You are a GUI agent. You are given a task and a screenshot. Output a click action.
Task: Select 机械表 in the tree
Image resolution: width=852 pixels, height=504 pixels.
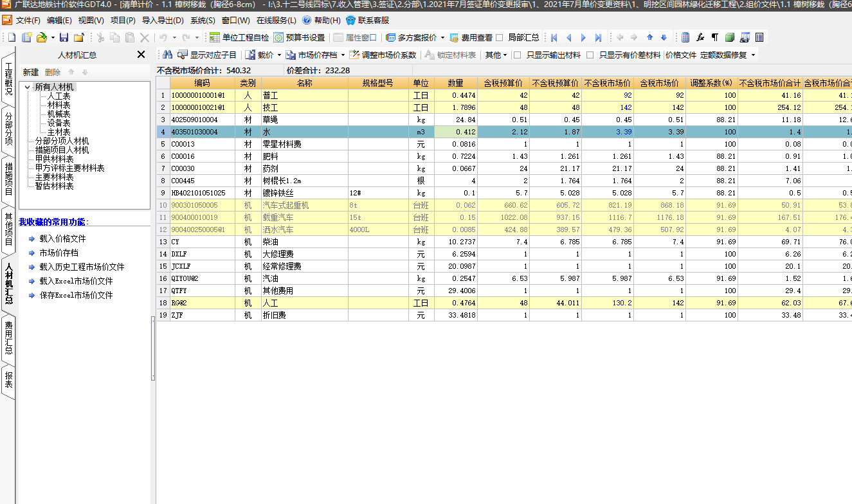coord(59,114)
